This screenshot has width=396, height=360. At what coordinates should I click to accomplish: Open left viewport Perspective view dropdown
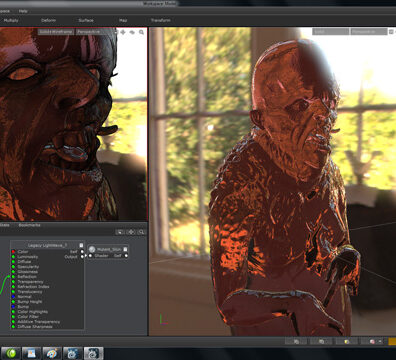(x=95, y=32)
